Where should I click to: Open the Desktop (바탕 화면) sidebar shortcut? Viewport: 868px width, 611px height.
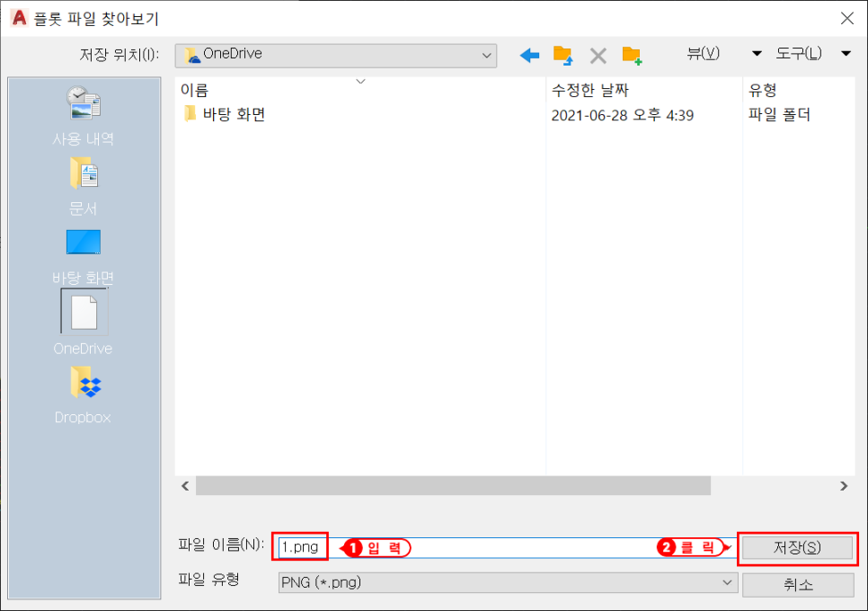tap(84, 256)
